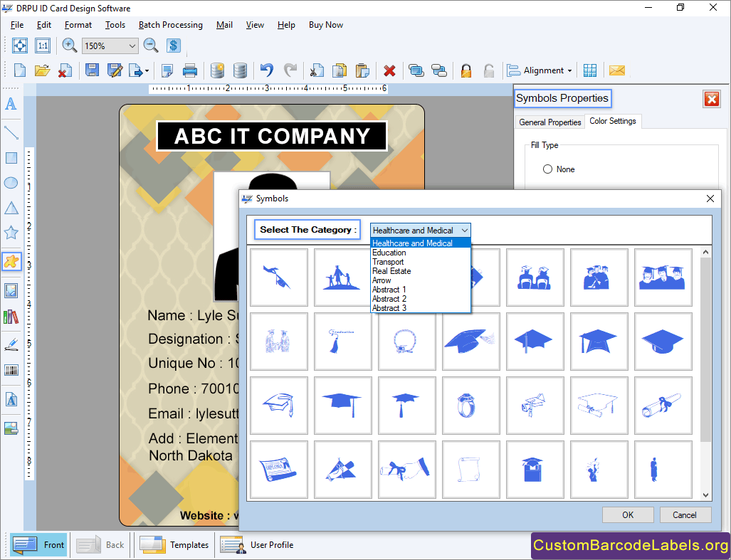This screenshot has width=731, height=560.
Task: Open the Format menu
Action: pos(78,25)
